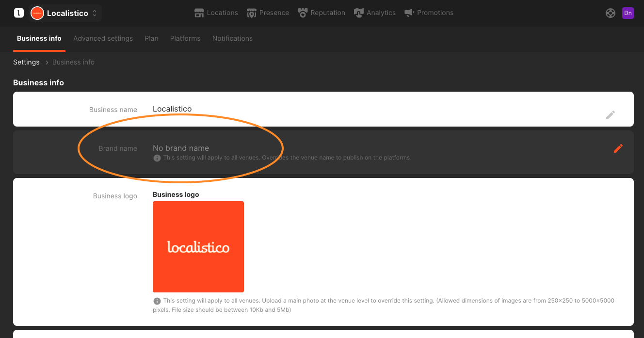Open the help lifebuoy icon
644x338 pixels.
tap(611, 13)
